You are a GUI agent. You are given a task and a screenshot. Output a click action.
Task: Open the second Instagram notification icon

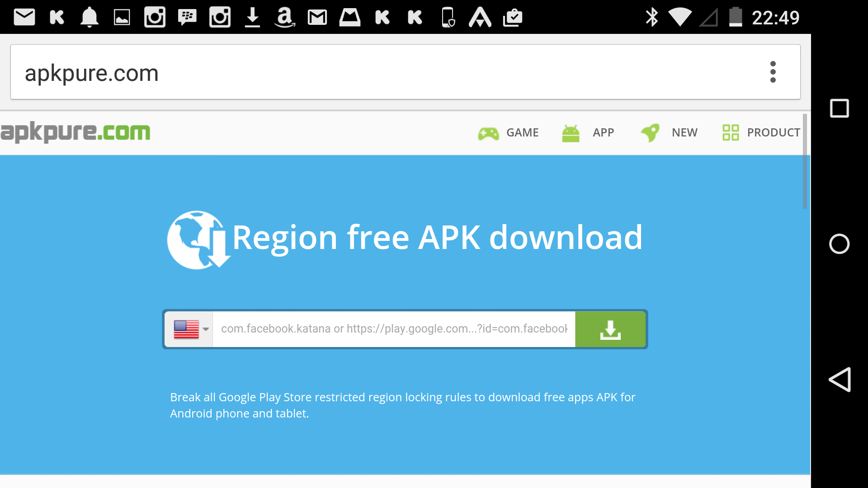[220, 18]
